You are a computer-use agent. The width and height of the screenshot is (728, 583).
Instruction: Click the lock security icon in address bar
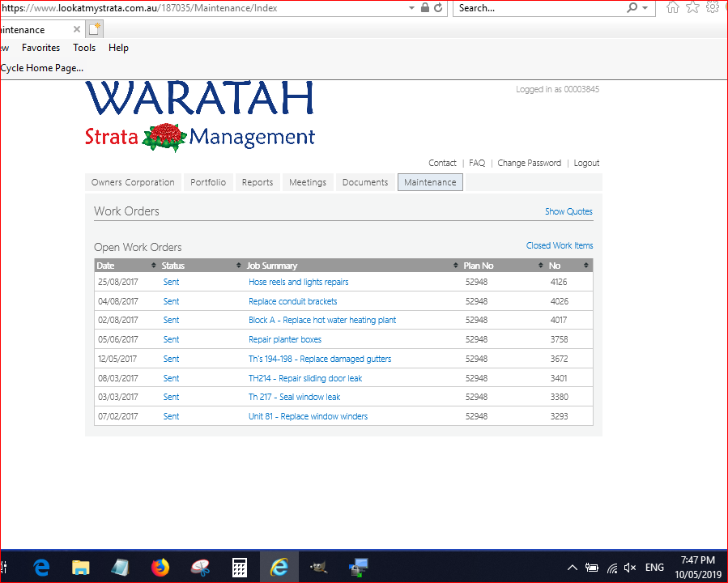tap(424, 7)
